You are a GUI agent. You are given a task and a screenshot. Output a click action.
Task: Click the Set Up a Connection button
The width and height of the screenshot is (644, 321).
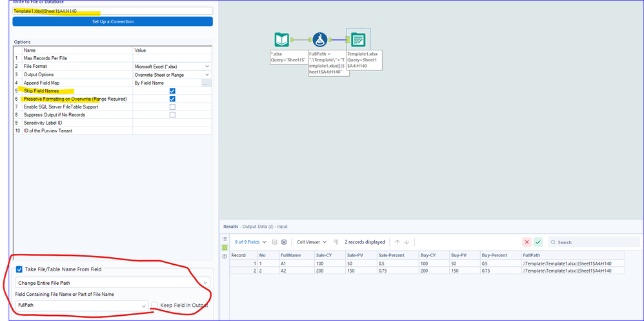point(112,21)
